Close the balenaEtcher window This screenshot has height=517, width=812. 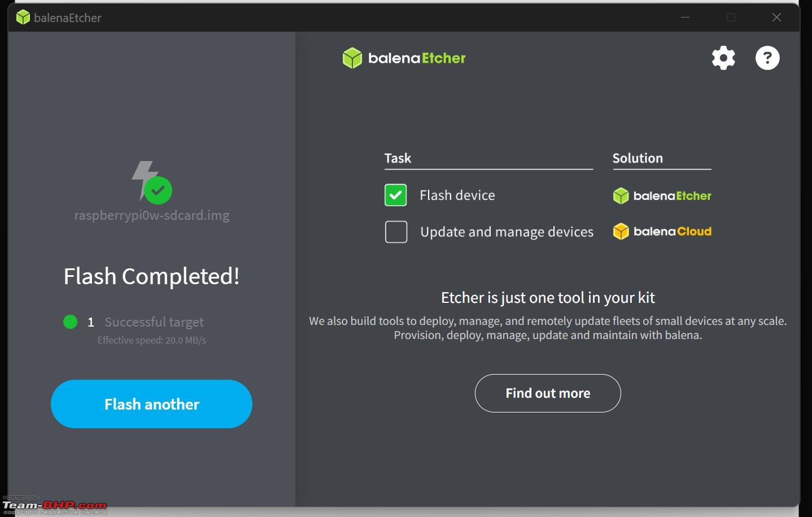pyautogui.click(x=776, y=18)
